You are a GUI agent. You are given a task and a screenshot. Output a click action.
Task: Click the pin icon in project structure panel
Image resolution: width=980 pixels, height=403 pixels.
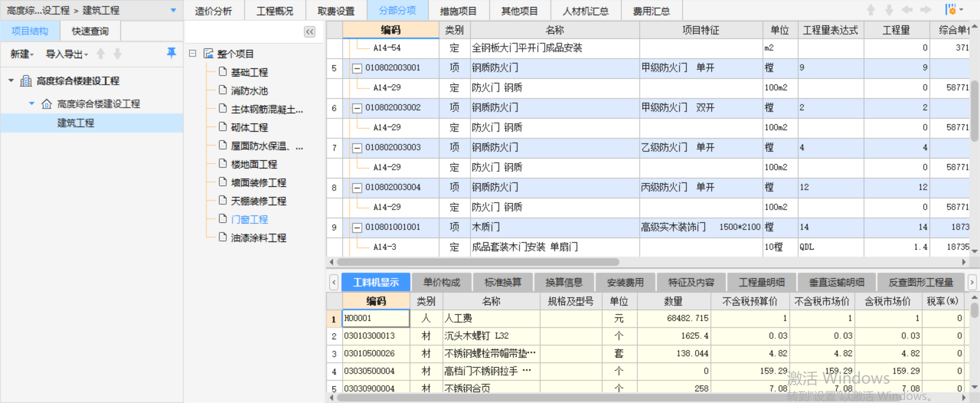[x=171, y=53]
